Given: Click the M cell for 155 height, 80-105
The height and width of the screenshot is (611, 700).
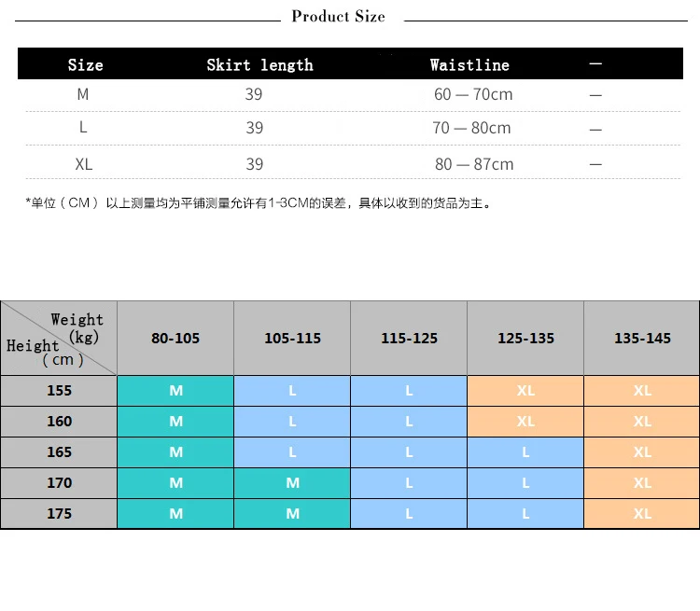Looking at the screenshot, I should [175, 391].
